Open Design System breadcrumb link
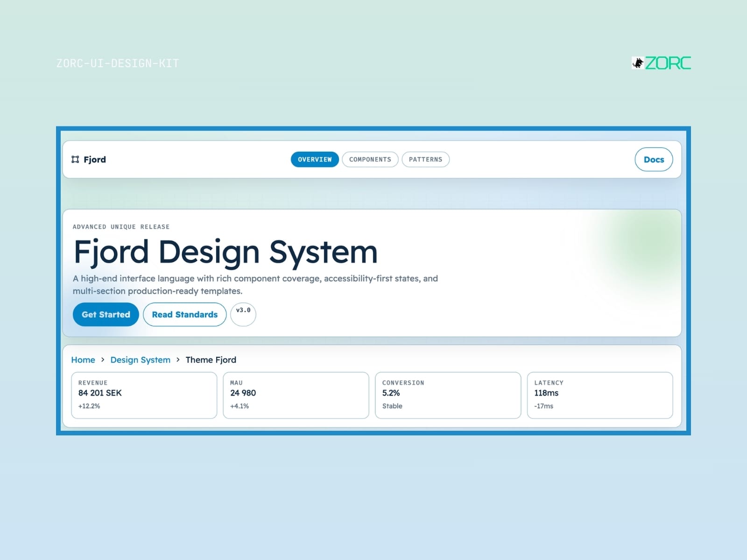 141,360
